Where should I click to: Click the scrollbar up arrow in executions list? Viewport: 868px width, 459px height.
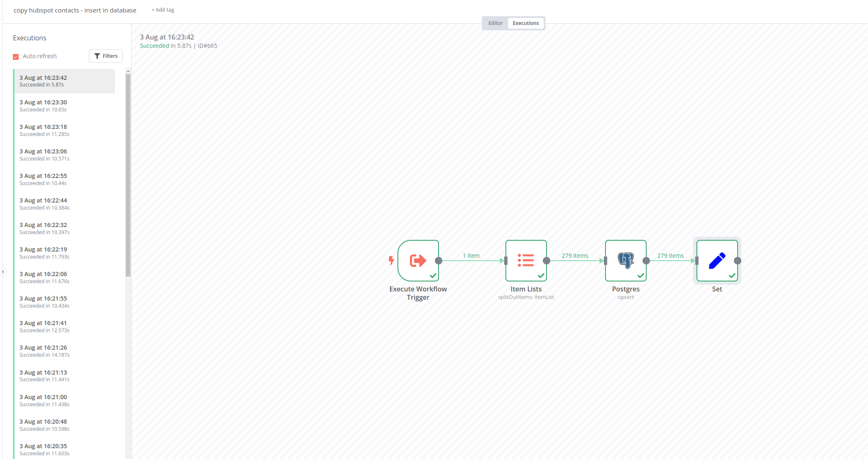click(x=128, y=71)
